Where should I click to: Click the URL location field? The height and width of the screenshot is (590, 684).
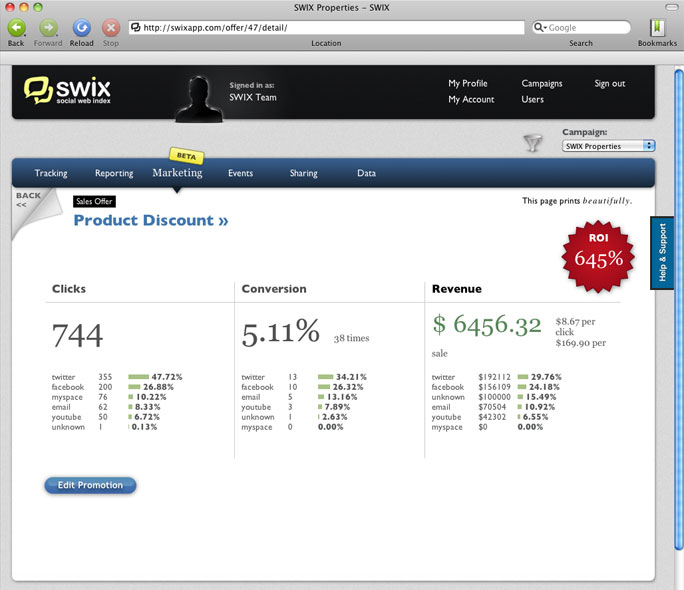pos(326,27)
